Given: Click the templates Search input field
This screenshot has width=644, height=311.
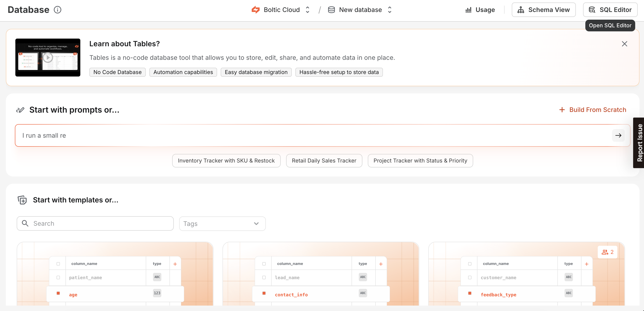Looking at the screenshot, I should [95, 223].
